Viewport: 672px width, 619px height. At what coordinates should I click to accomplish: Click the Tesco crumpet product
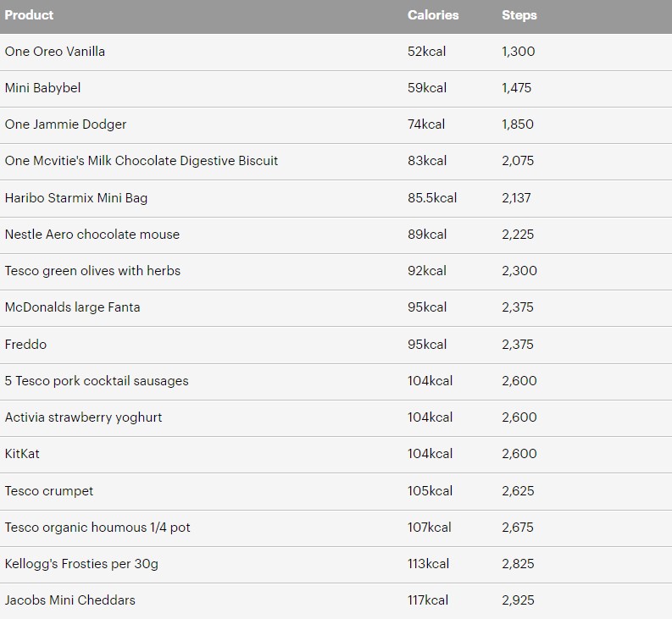point(49,491)
